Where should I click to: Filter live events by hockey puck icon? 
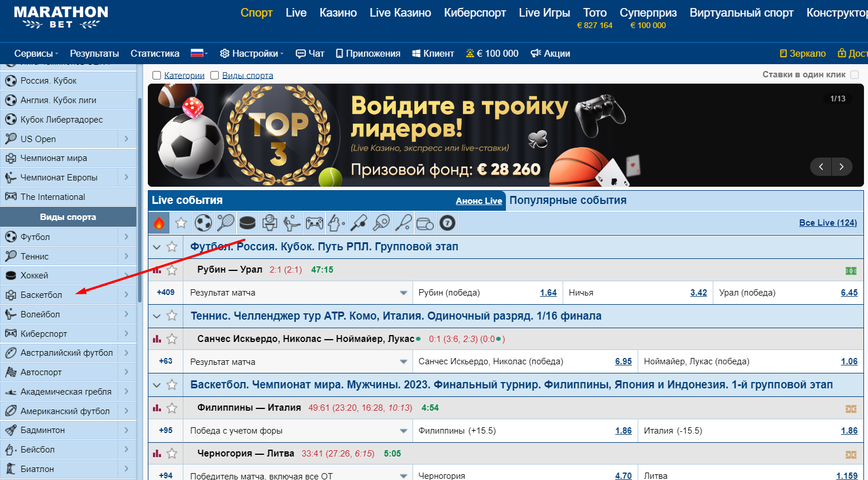pyautogui.click(x=247, y=223)
